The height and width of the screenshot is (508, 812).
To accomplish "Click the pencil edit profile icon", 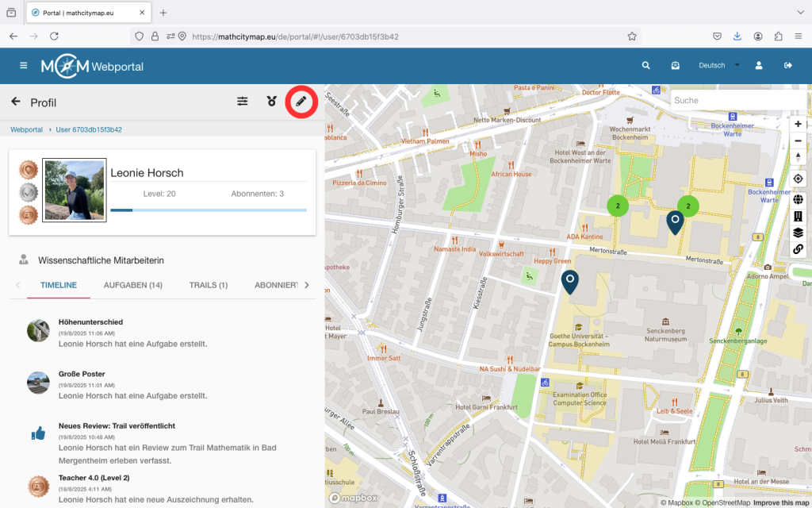I will click(301, 102).
